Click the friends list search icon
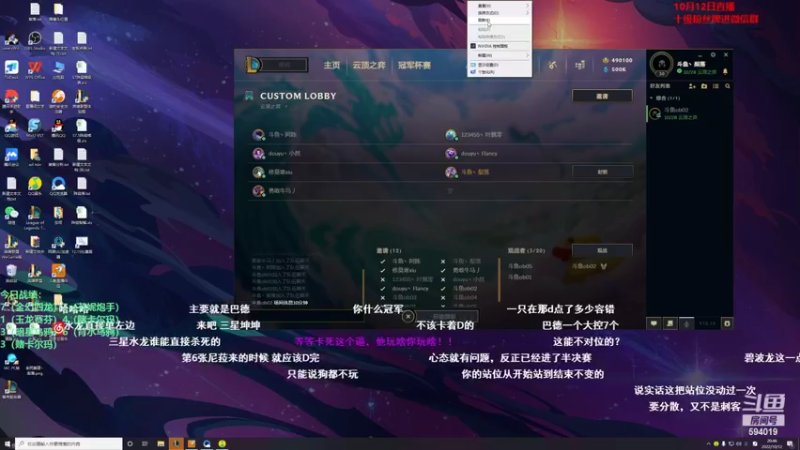800x450 pixels. click(728, 86)
